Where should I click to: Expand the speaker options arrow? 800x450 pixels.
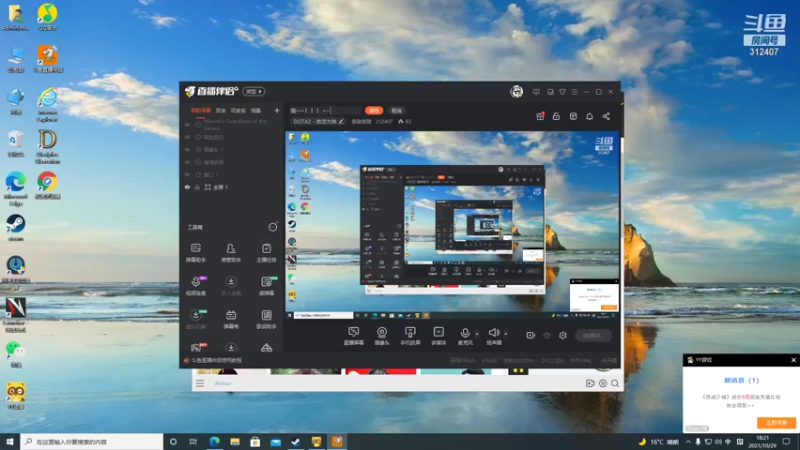click(x=506, y=334)
